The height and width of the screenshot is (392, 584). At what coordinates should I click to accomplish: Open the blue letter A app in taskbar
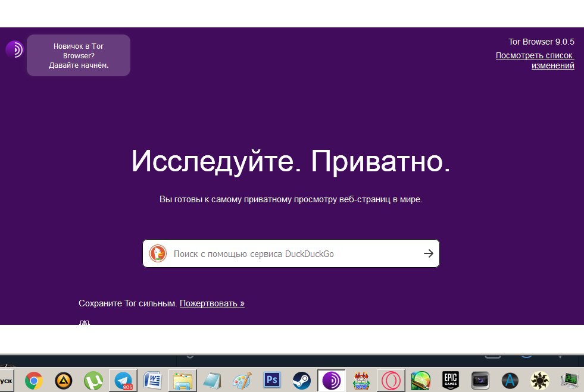click(510, 381)
